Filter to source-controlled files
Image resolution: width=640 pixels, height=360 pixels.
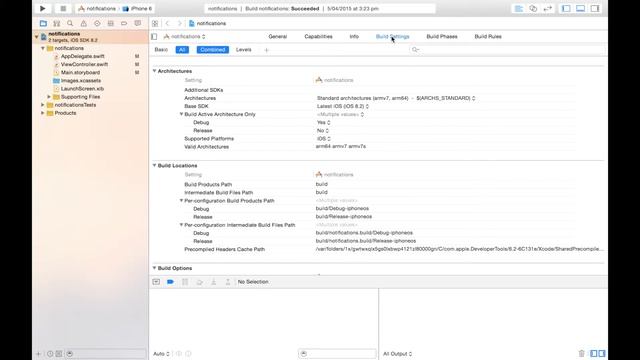click(x=59, y=354)
